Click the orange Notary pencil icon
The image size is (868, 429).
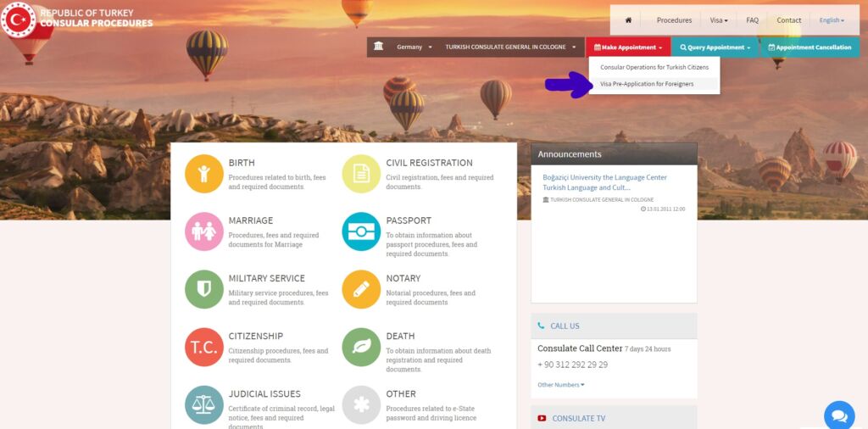(x=361, y=289)
